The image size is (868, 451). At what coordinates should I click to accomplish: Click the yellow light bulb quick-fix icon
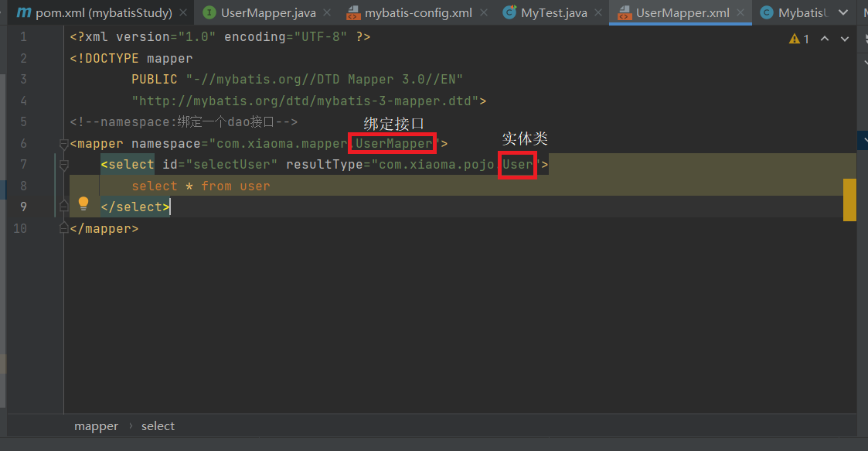[x=83, y=204]
